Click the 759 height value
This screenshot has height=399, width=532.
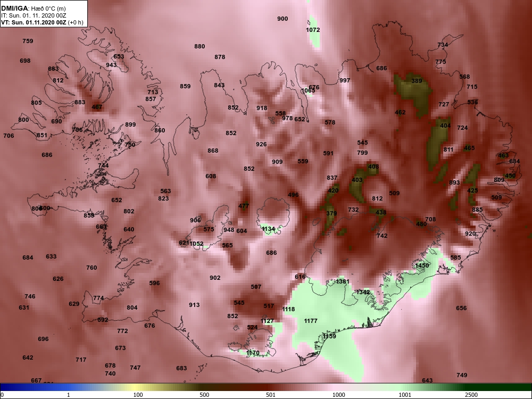[28, 41]
